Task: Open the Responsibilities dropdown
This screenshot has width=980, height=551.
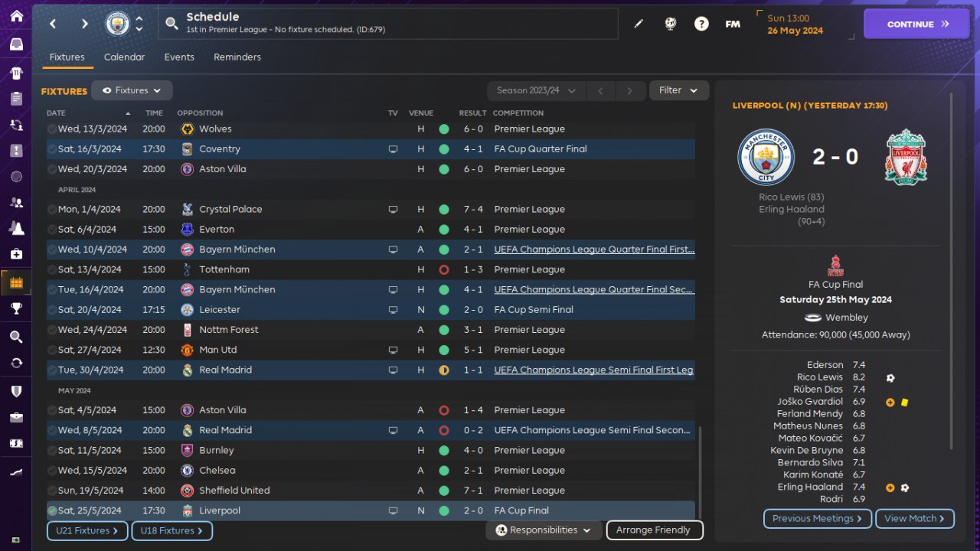Action: [544, 530]
